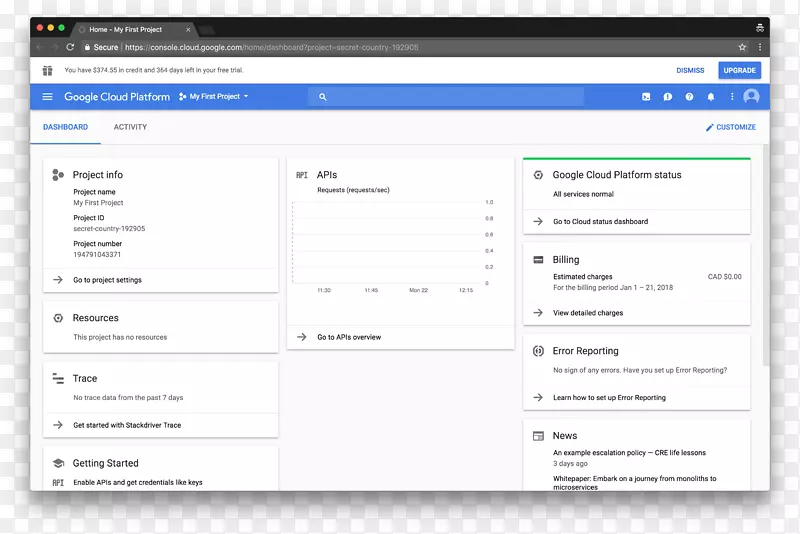The width and height of the screenshot is (800, 534).
Task: Open Go to APIs overview link
Action: [349, 337]
